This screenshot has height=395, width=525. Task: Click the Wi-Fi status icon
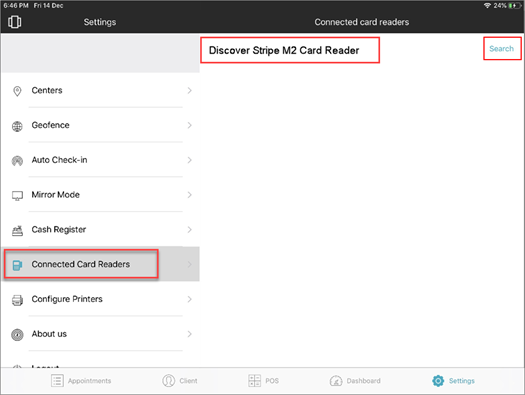[x=487, y=6]
